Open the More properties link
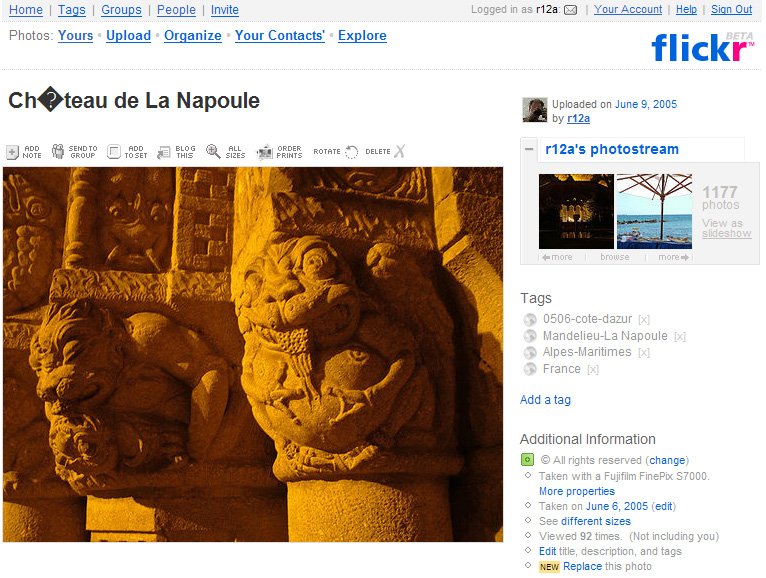The height and width of the screenshot is (578, 766). coord(576,492)
